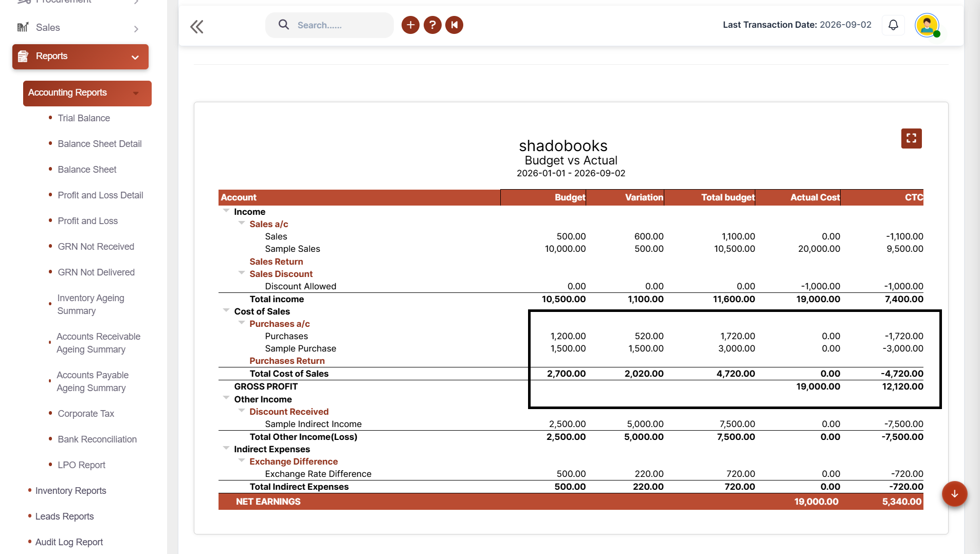Click the Last Transaction Date text
This screenshot has width=980, height=554.
(797, 25)
